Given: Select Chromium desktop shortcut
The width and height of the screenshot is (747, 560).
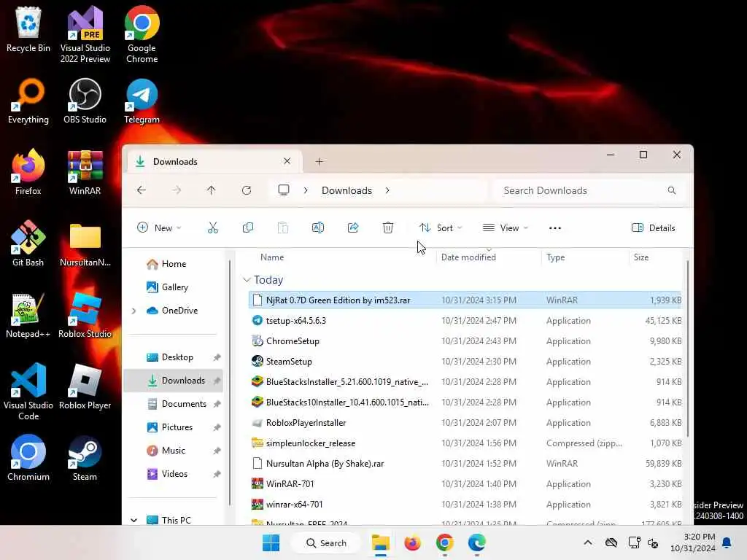Looking at the screenshot, I should 28,458.
